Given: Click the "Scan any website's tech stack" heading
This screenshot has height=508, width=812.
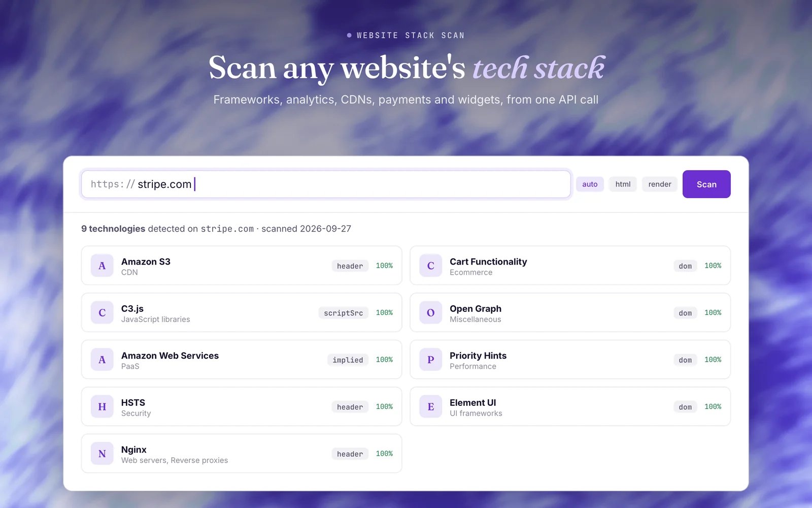Looking at the screenshot, I should click(407, 68).
